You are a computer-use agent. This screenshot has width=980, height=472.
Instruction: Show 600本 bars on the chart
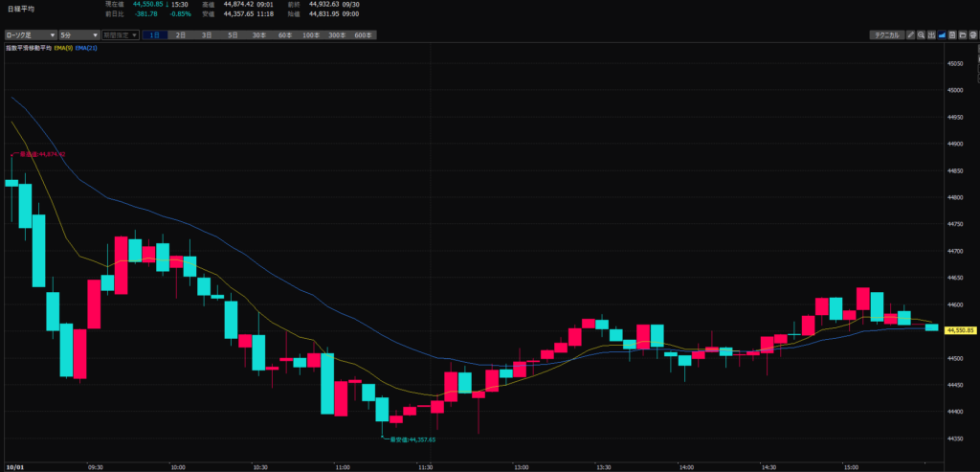click(363, 35)
